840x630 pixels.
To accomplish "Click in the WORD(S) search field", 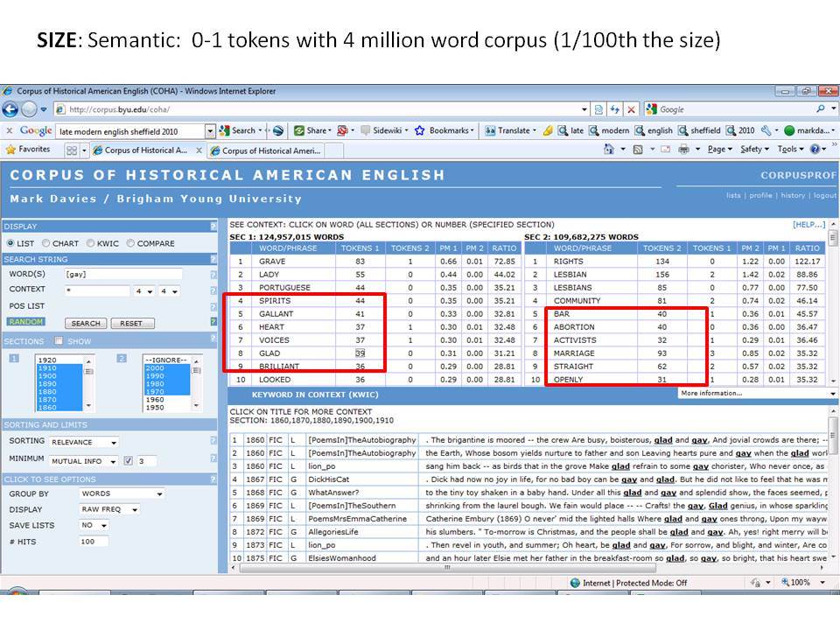I will tap(122, 274).
